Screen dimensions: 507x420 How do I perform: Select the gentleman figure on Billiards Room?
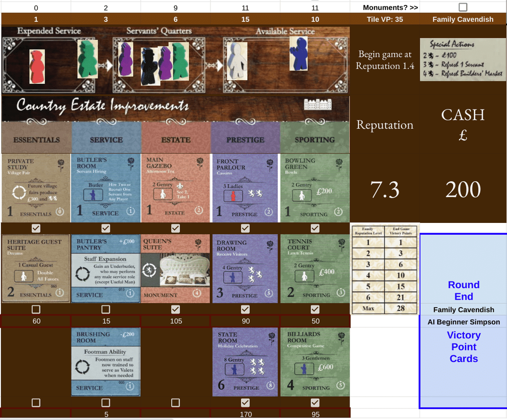pos(304,368)
